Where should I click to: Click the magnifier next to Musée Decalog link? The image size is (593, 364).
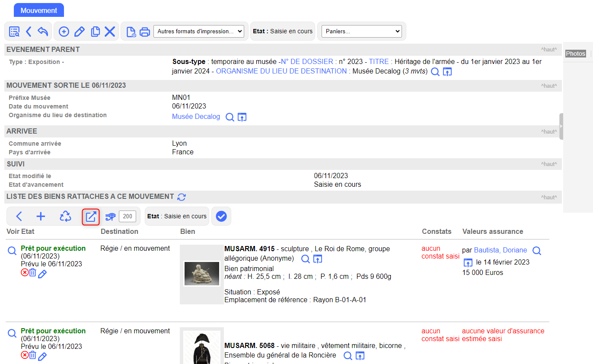[230, 117]
